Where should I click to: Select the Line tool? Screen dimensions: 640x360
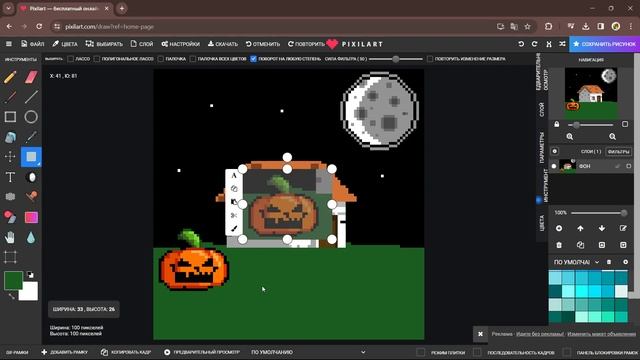pos(31,97)
